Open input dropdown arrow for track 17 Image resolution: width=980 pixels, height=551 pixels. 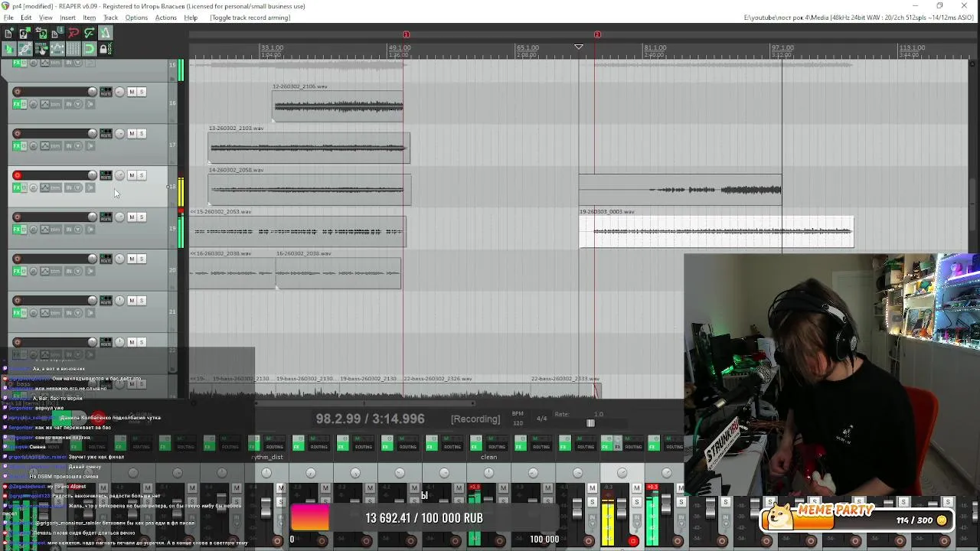coord(77,146)
